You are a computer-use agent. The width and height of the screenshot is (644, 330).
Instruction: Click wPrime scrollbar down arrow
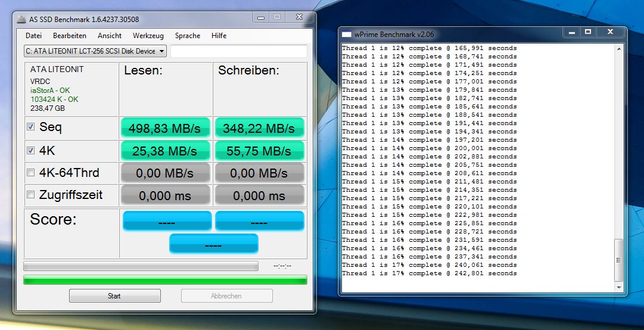coord(619,287)
